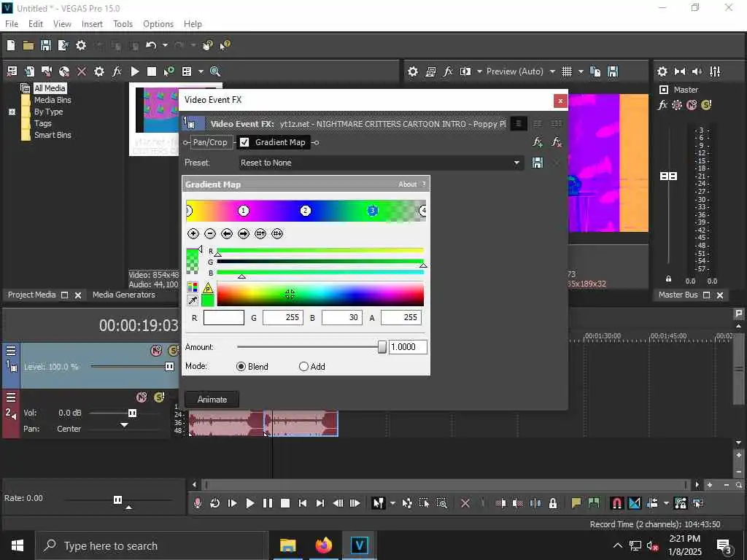The width and height of the screenshot is (747, 560).
Task: Create a new project with the New icon
Action: [x=11, y=45]
